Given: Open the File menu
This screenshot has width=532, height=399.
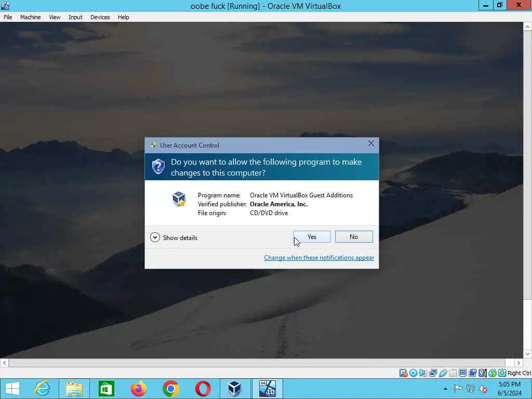Looking at the screenshot, I should 8,17.
